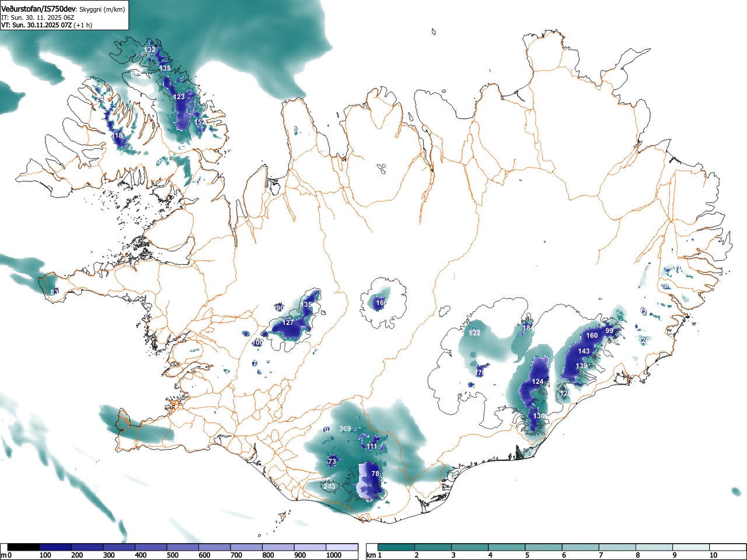Image resolution: width=747 pixels, height=560 pixels.
Task: Click the visibility value '99' on the map
Action: [x=609, y=331]
